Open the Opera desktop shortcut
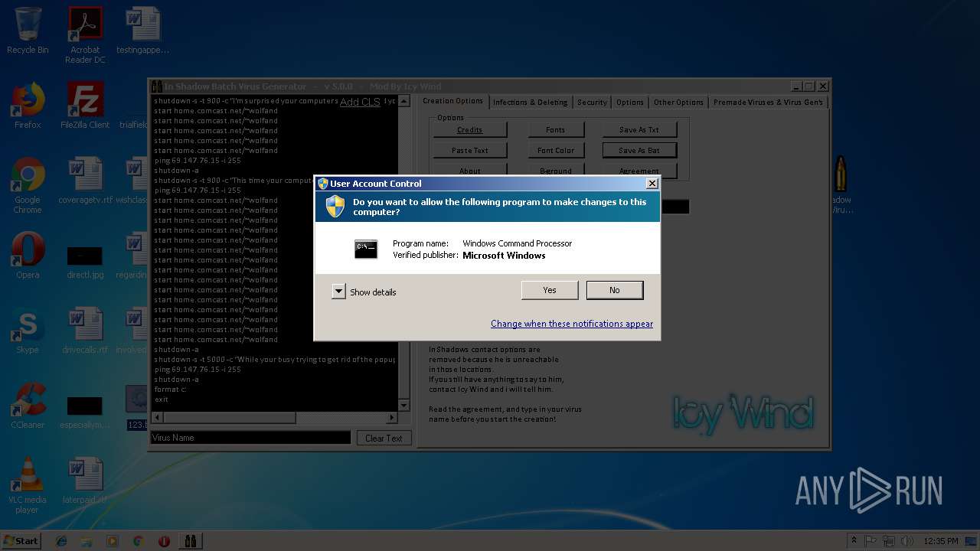 (28, 256)
